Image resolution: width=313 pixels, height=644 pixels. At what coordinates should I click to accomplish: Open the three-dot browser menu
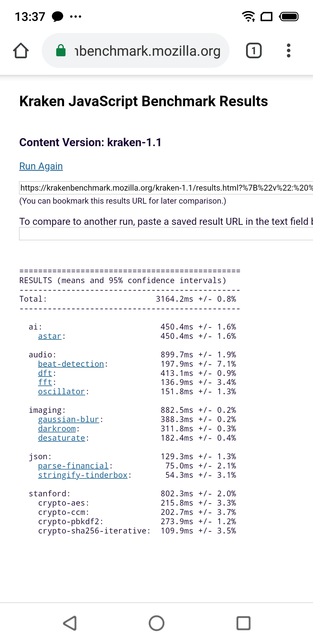pyautogui.click(x=288, y=51)
